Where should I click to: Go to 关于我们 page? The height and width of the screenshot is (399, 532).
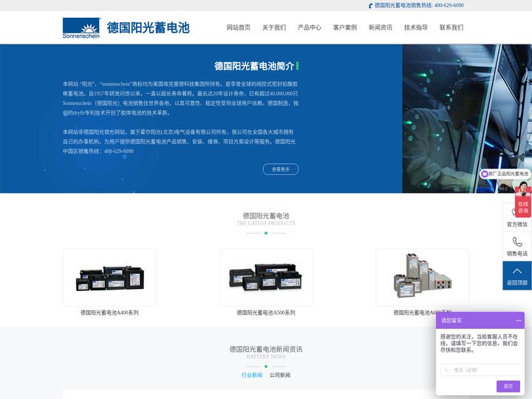[x=274, y=27]
